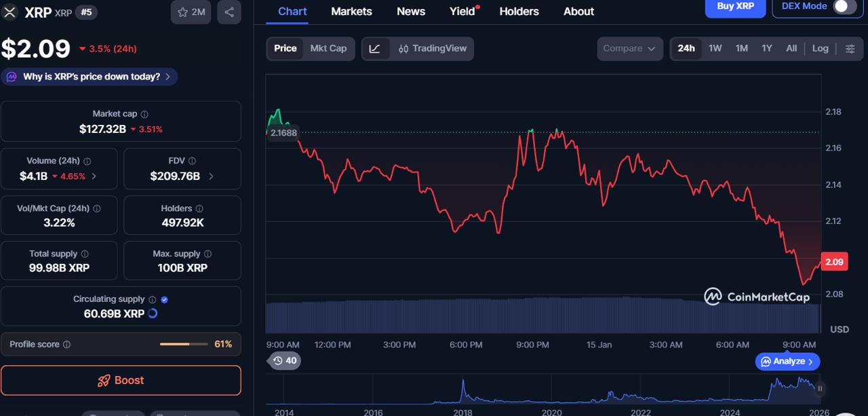Click the Analyze rocket icon on chart
868x416 pixels.
pos(766,361)
